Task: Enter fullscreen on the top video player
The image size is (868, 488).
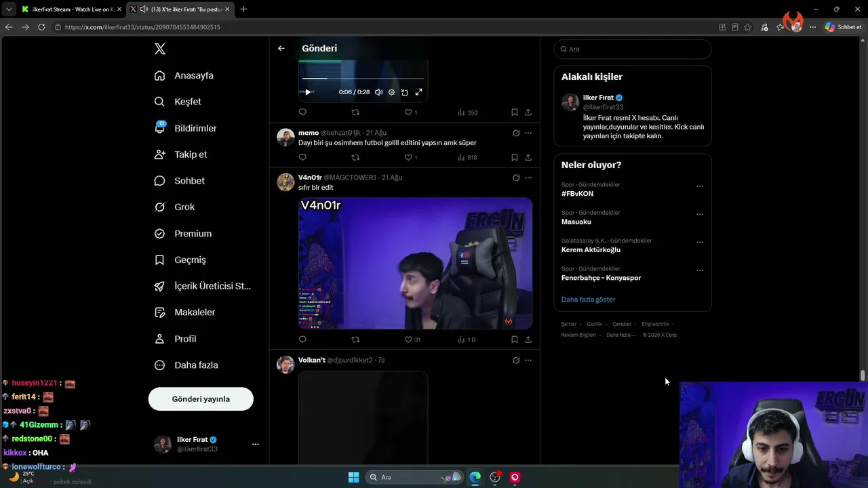Action: coord(418,92)
